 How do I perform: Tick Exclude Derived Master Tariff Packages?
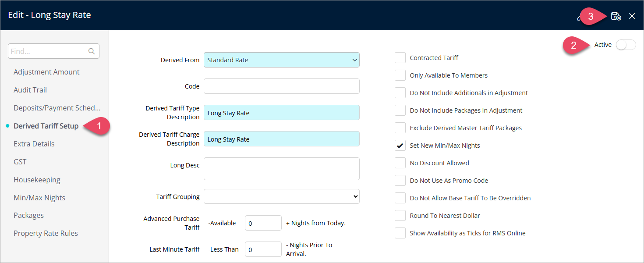[x=400, y=128]
